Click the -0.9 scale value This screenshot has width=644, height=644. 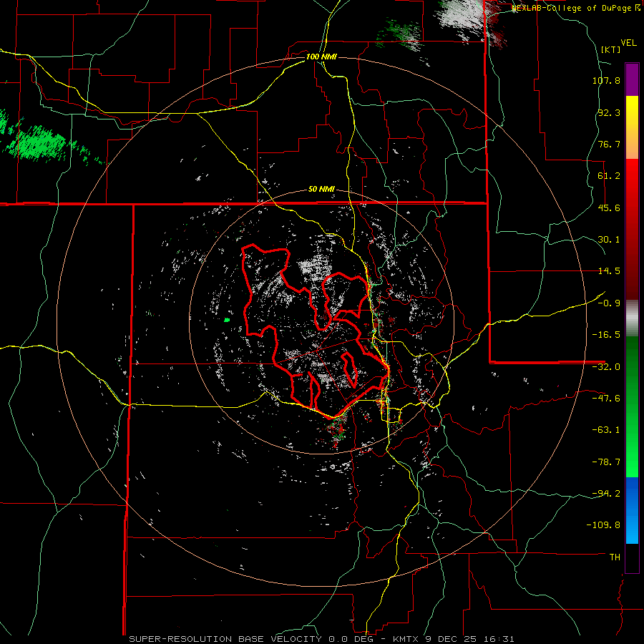click(x=609, y=303)
